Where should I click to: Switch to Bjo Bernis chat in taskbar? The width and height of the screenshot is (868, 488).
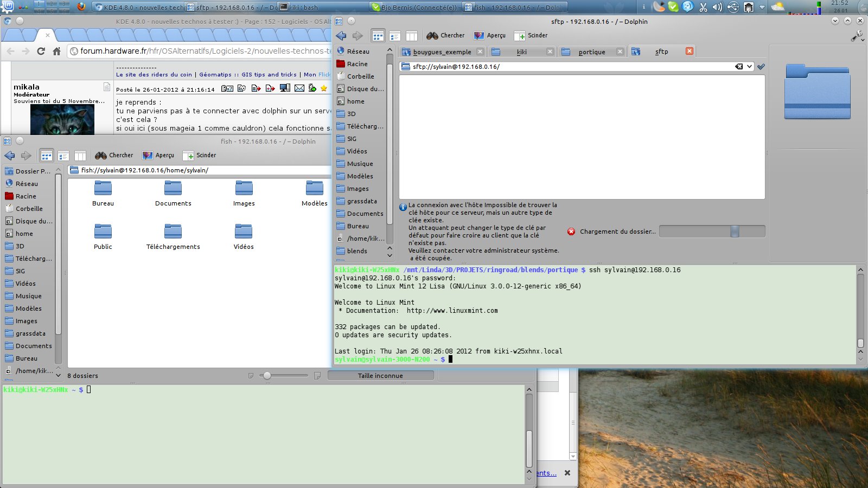tap(417, 7)
